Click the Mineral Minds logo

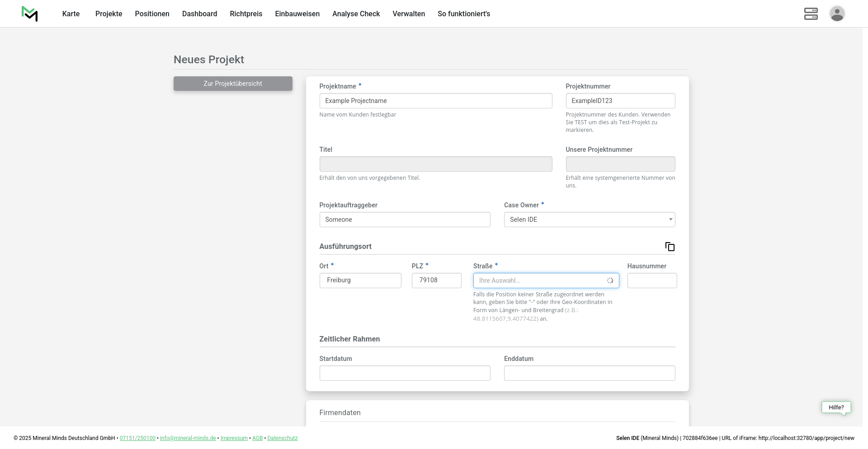pos(29,14)
